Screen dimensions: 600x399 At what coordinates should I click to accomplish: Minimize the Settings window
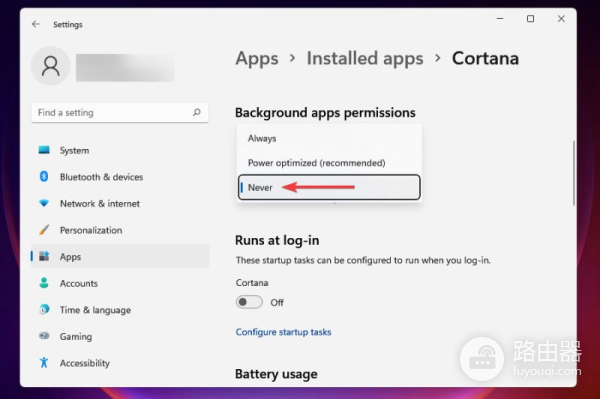click(500, 18)
